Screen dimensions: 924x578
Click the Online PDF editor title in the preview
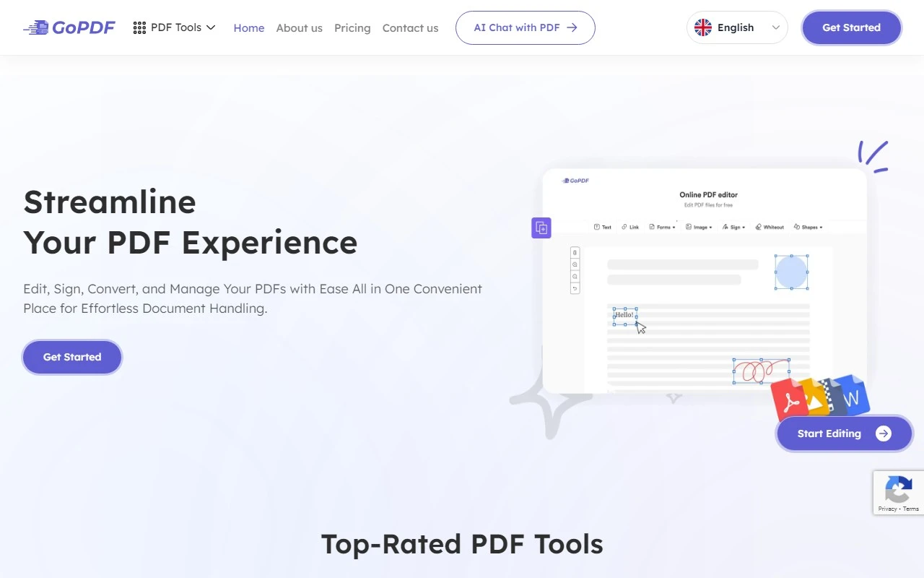[x=708, y=195]
